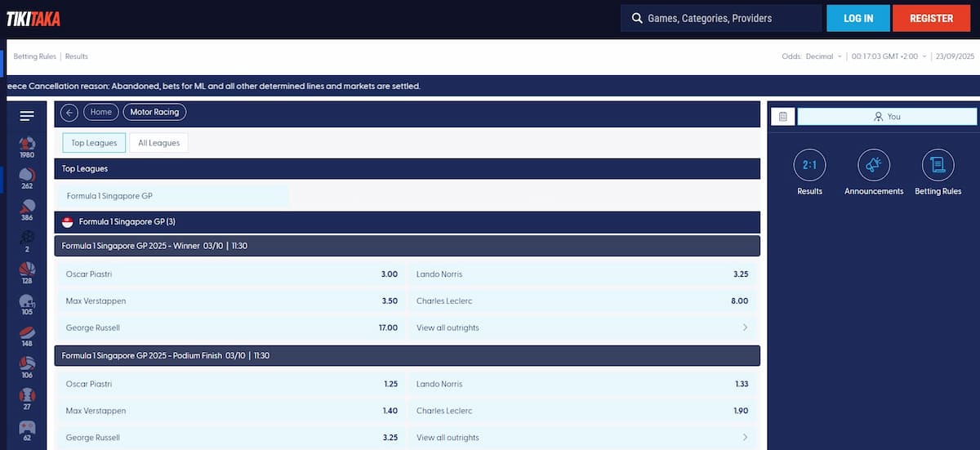Click the back arrow beside Home
980x450 pixels.
click(x=69, y=113)
